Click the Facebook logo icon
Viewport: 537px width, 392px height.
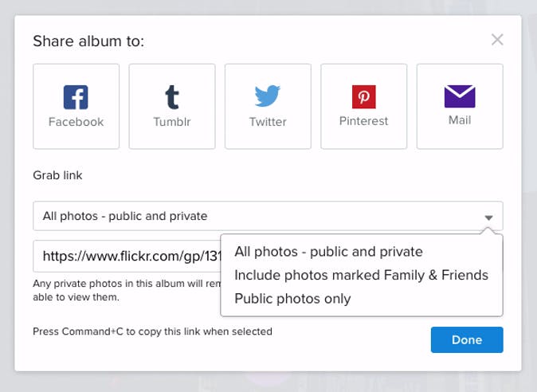click(76, 97)
